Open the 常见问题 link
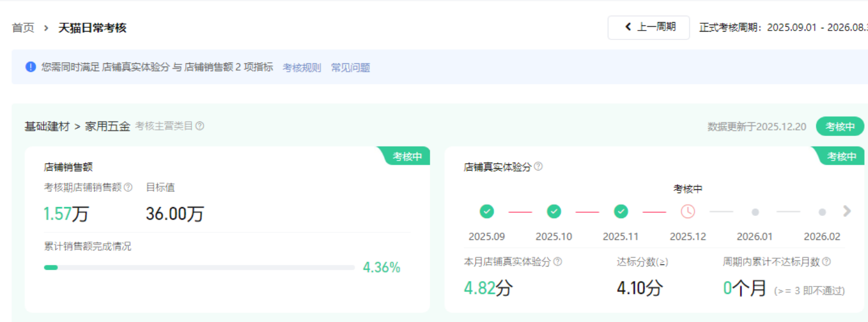Image resolution: width=868 pixels, height=322 pixels. 351,68
